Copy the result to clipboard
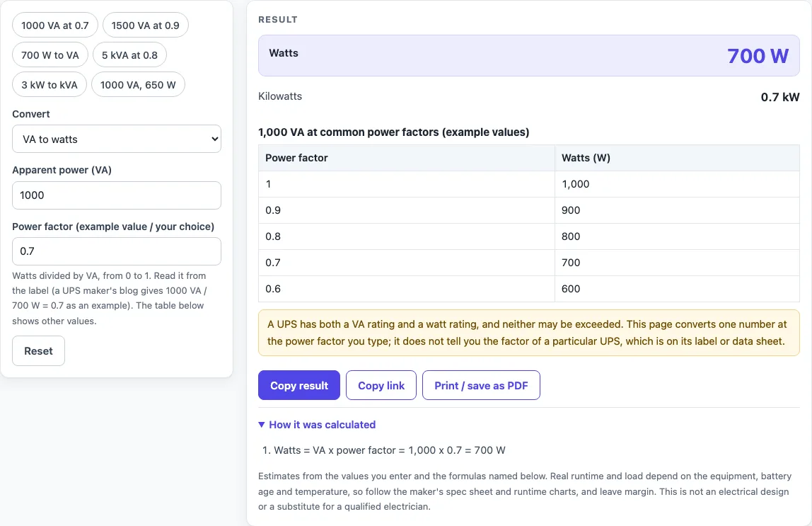Screen dimensions: 812x526 pos(299,385)
